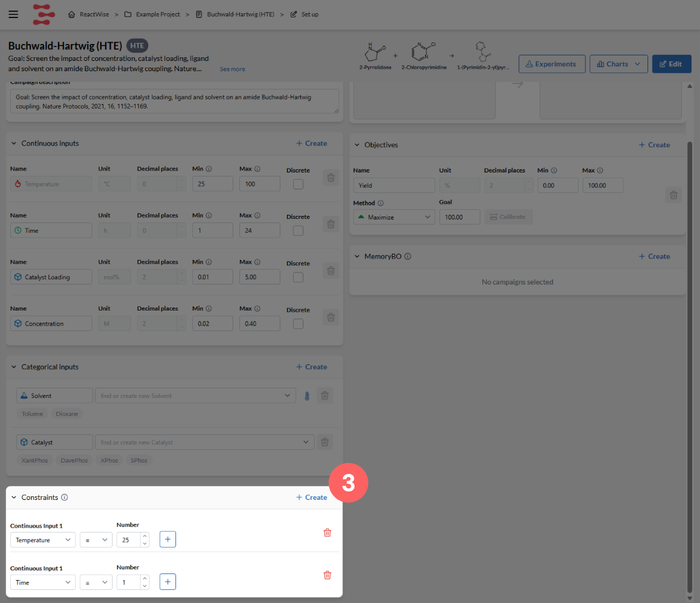The image size is (700, 603).
Task: Select the Toluene solvent tag
Action: pos(33,414)
